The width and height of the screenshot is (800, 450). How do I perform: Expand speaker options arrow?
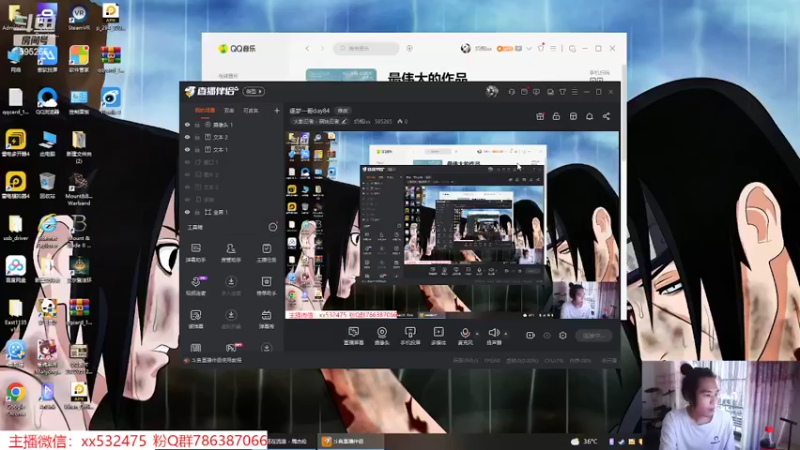[x=506, y=334]
